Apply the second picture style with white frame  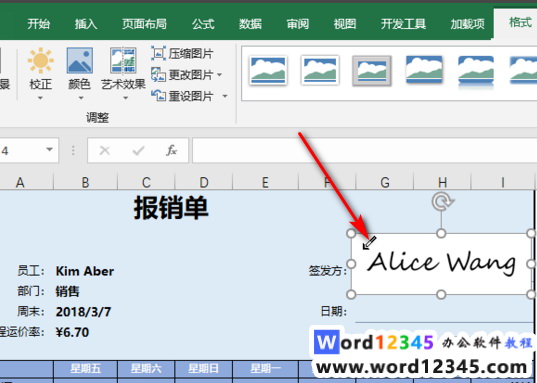coord(320,71)
